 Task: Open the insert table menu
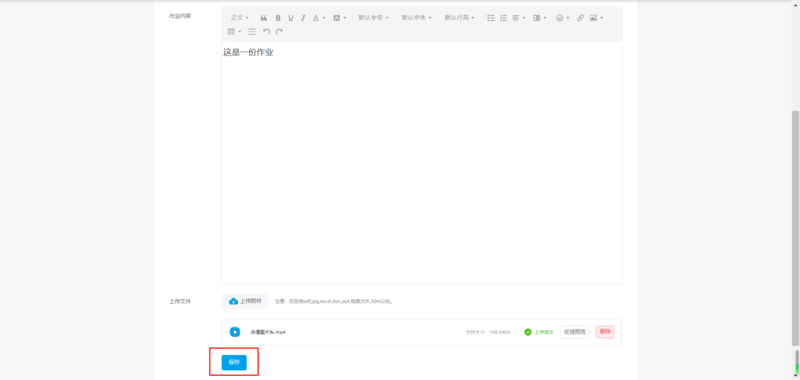coord(234,32)
